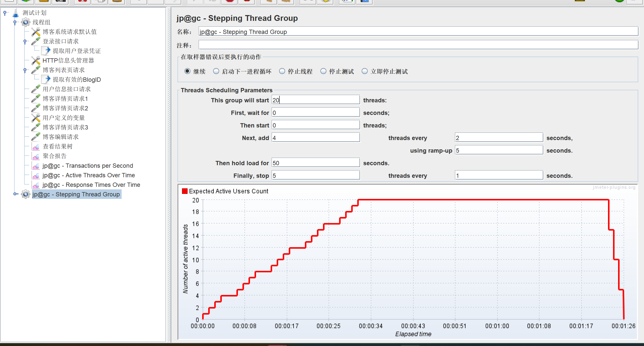Click the Then hold load for field

click(315, 163)
